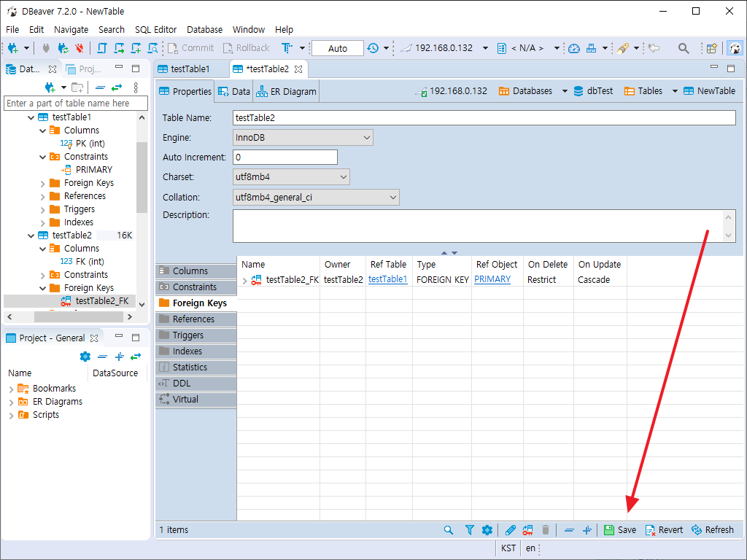Switch to the Data tab
The height and width of the screenshot is (560, 747).
(x=234, y=91)
